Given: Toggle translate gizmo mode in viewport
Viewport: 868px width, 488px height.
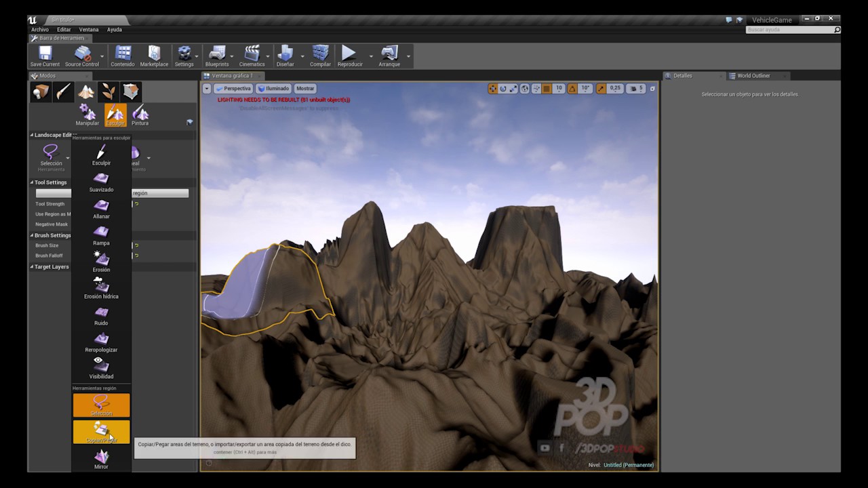Looking at the screenshot, I should [493, 89].
